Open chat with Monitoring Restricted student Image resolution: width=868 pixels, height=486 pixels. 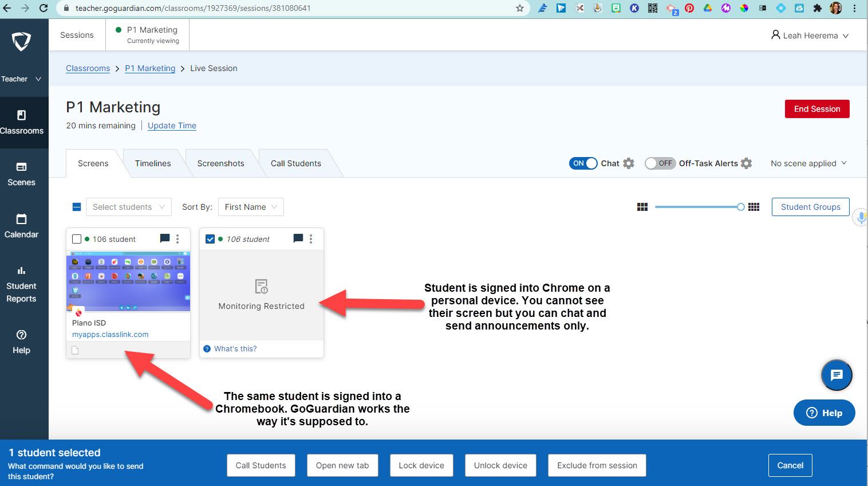[x=298, y=238]
